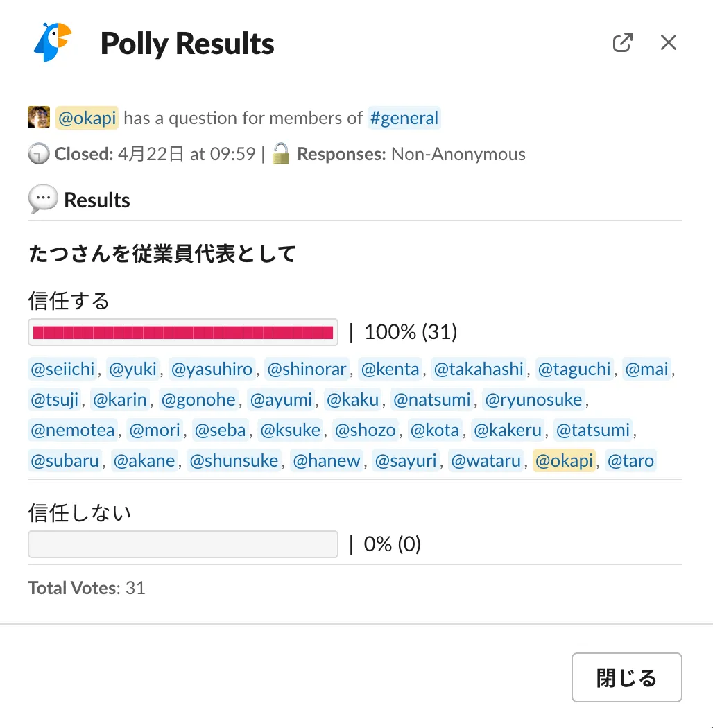Click okapi's profile avatar thumbnail
The image size is (713, 728).
39,118
